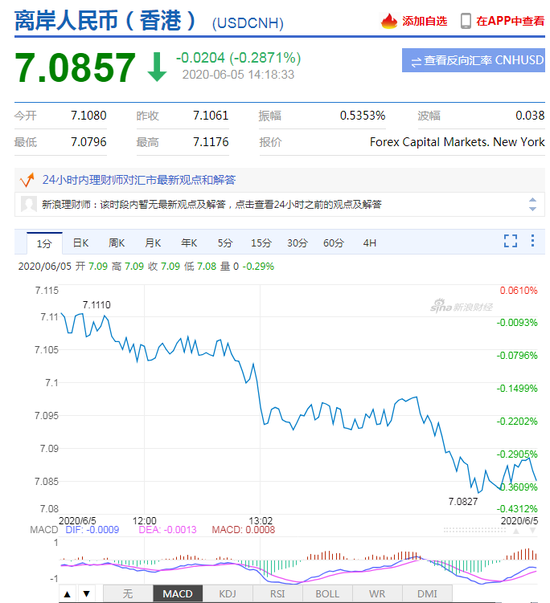Click the 查看反向汇率 CNHUSD button
Screen dimensions: 550x603
[473, 60]
